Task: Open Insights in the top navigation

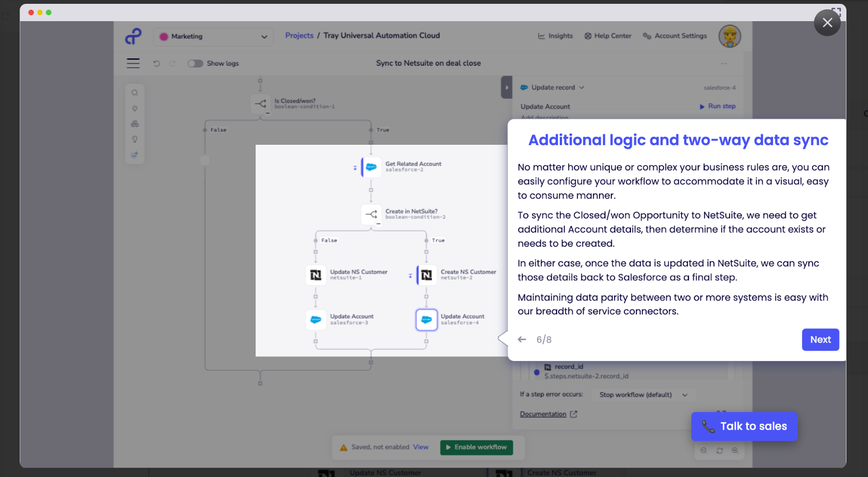Action: pos(555,36)
